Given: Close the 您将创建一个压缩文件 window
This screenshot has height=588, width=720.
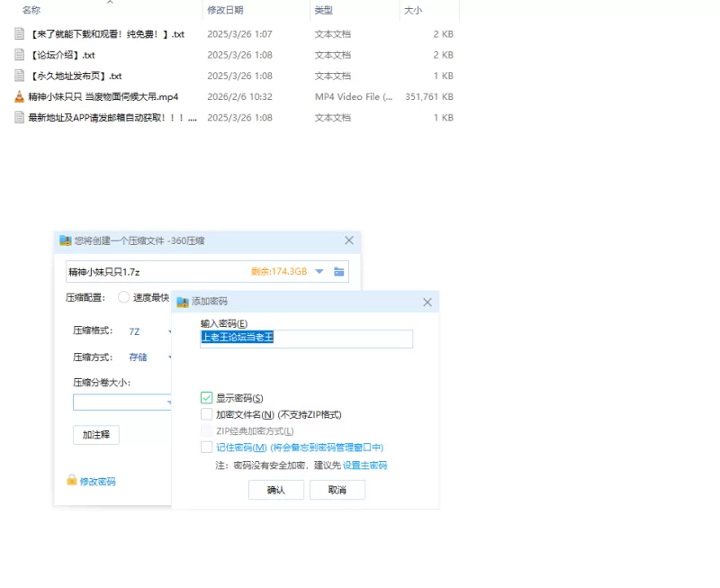Looking at the screenshot, I should 349,240.
